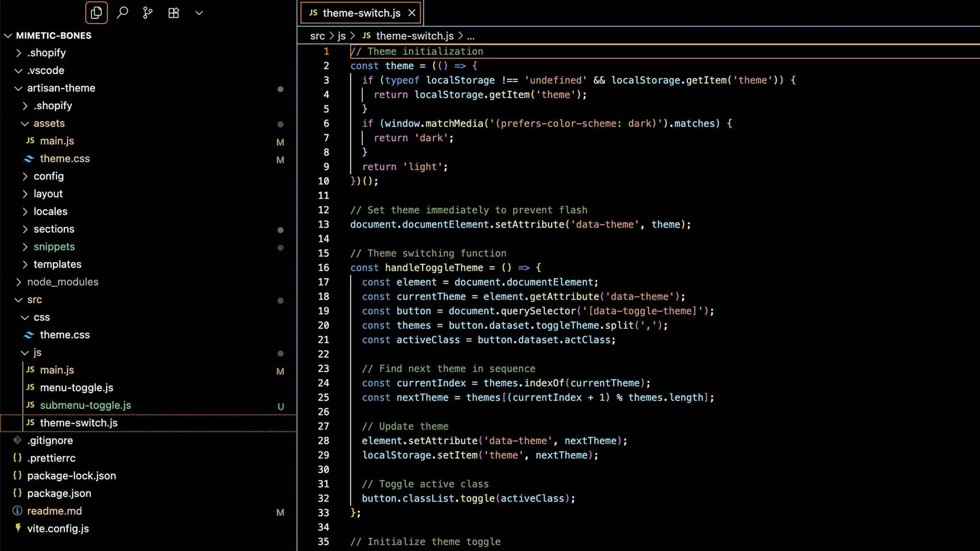Viewport: 980px width, 551px height.
Task: Select theme-switch.js in file tree
Action: click(x=148, y=423)
